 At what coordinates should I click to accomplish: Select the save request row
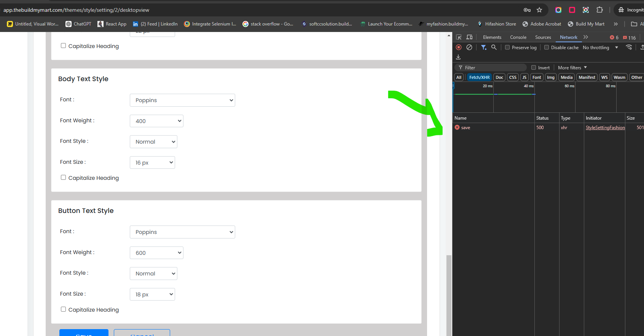(x=548, y=128)
